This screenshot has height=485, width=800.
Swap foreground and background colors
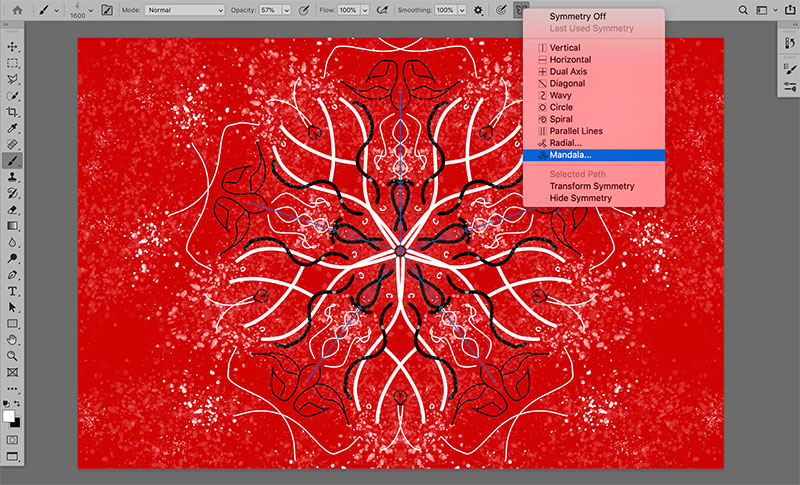coord(17,403)
